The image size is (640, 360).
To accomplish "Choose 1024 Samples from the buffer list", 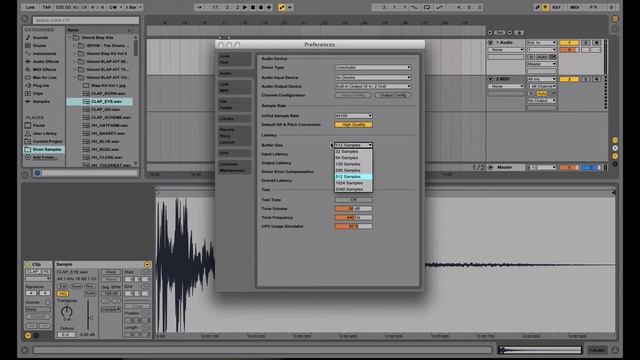I will (353, 183).
